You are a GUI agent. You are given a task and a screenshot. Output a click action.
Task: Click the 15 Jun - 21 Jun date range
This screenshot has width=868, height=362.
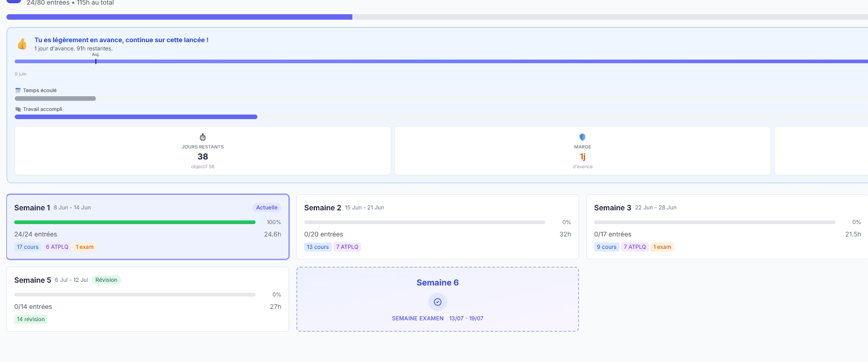(364, 208)
